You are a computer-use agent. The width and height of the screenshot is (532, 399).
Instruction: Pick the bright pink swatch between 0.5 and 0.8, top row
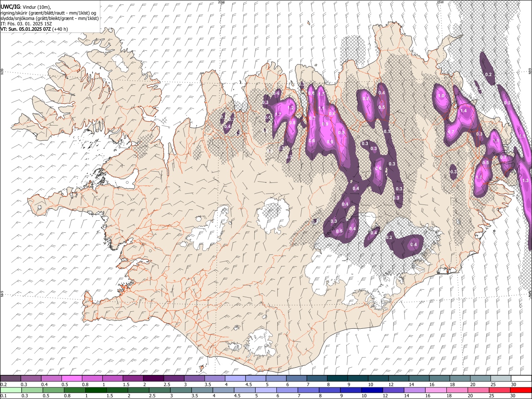pyautogui.click(x=72, y=379)
